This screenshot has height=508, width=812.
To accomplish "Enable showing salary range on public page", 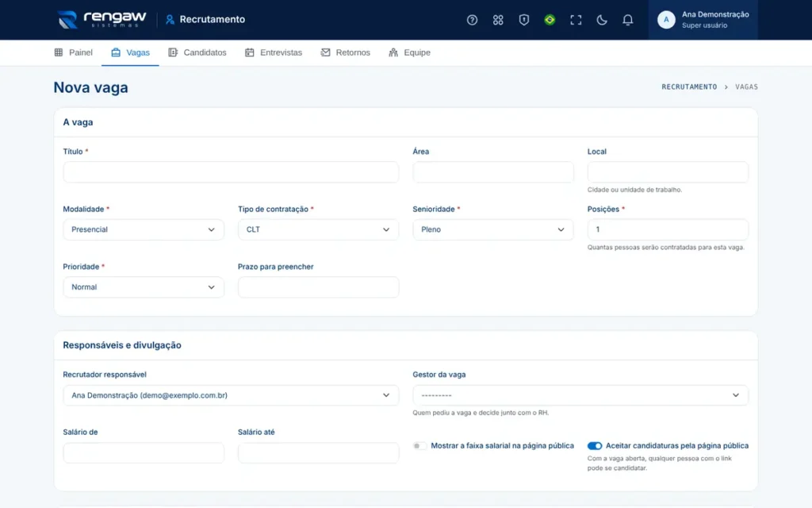I will coord(419,446).
